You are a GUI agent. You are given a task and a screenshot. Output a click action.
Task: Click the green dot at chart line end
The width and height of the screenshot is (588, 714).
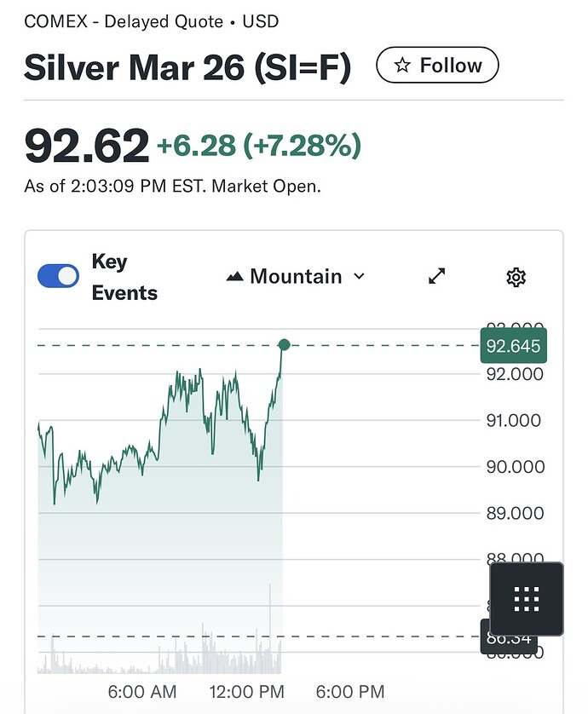pyautogui.click(x=285, y=345)
